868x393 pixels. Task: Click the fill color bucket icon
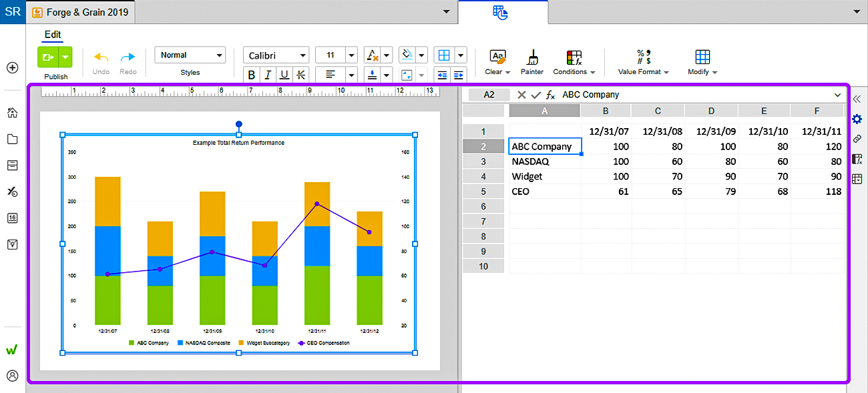(x=407, y=55)
